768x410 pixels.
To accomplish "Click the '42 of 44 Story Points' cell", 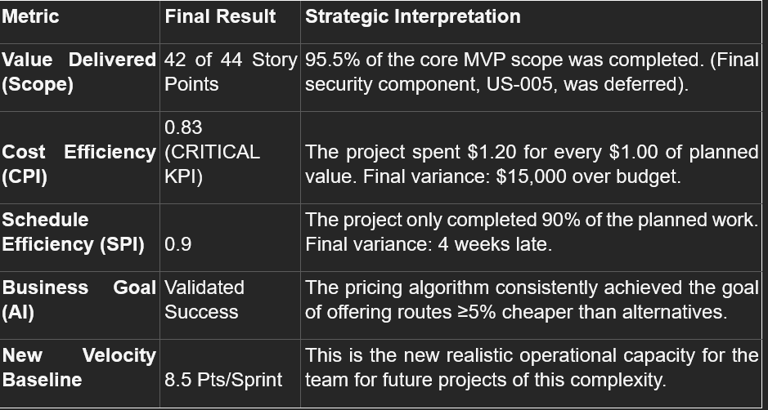I will point(230,72).
